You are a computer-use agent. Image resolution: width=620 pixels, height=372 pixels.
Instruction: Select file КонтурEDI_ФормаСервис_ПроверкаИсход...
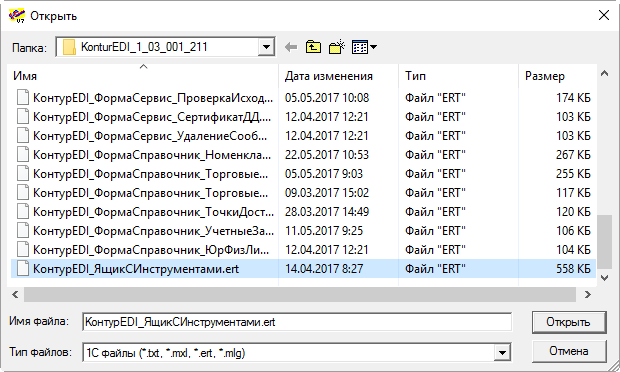(153, 98)
